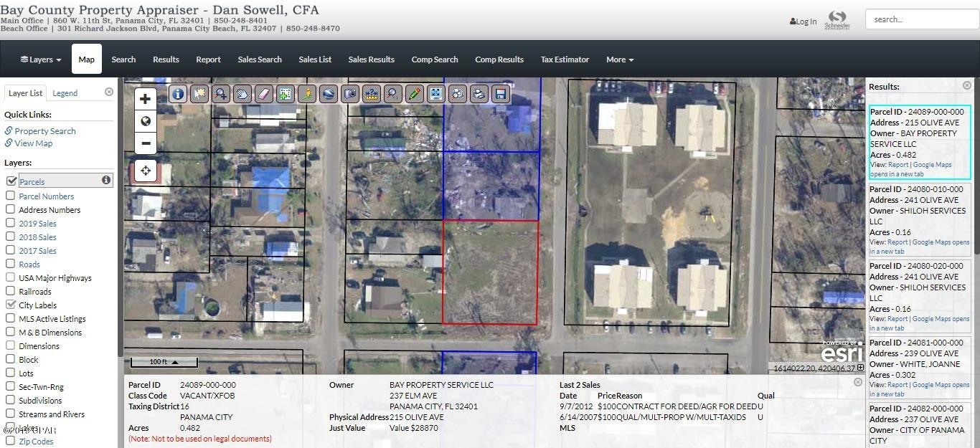Uncheck the Parcels layer checkbox
Screen dimensions: 980x448
point(11,181)
